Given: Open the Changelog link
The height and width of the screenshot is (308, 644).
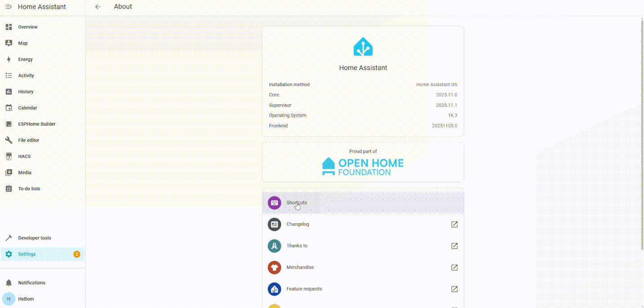Looking at the screenshot, I should 363,224.
